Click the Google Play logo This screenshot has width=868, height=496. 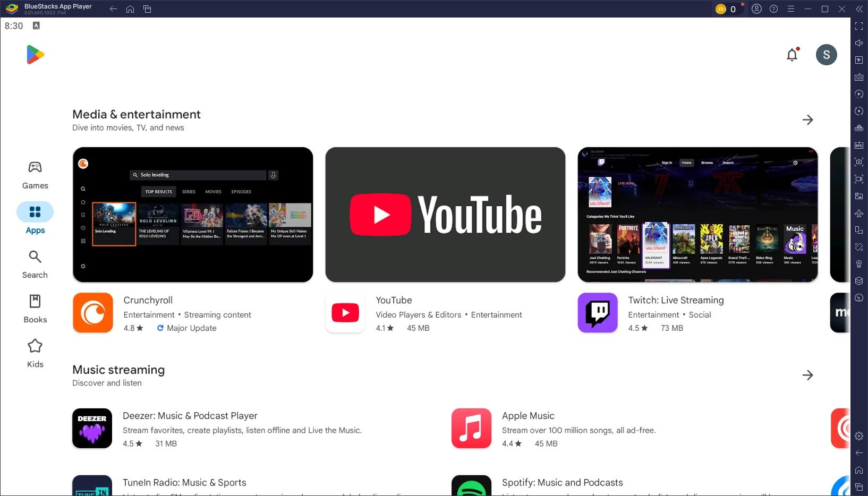click(35, 55)
